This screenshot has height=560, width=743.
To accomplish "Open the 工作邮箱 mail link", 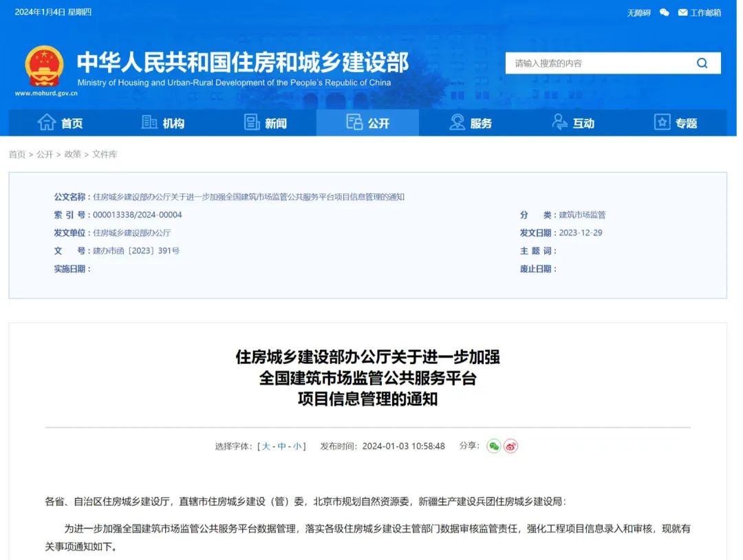I will (x=699, y=12).
